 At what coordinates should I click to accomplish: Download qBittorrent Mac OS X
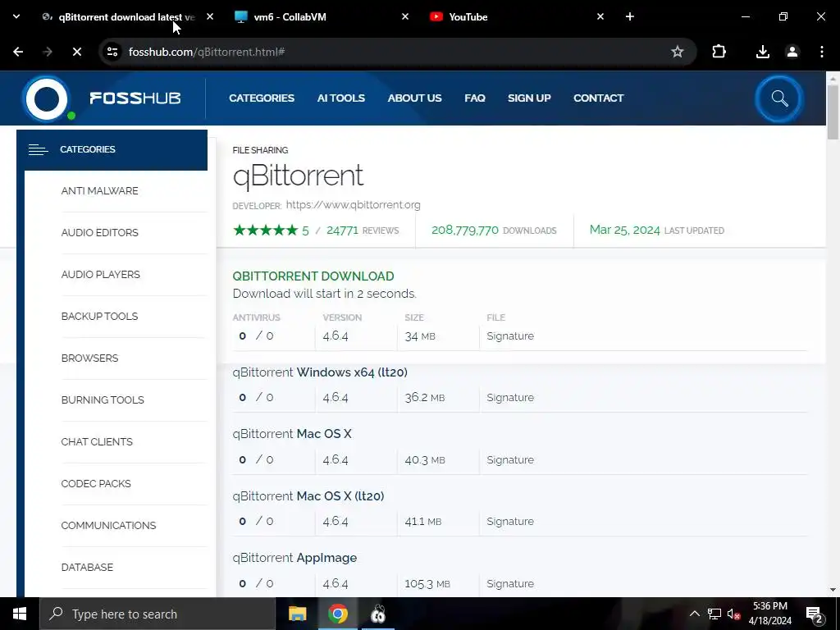[x=292, y=434]
